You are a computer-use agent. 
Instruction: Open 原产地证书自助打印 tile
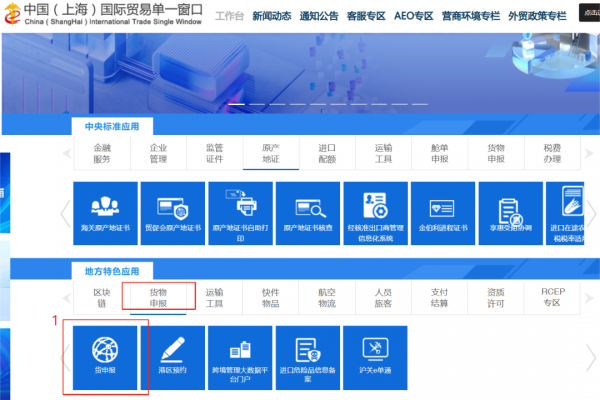[239, 213]
